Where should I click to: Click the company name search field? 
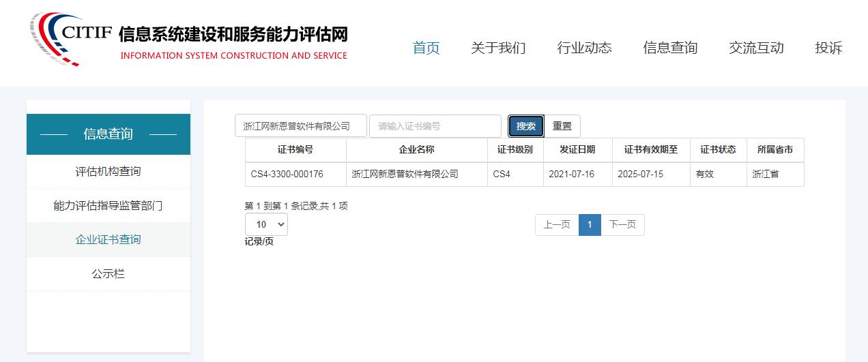(300, 126)
